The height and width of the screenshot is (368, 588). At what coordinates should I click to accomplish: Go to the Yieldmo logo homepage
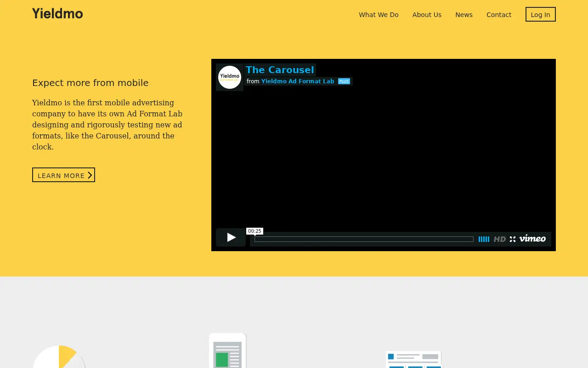[x=57, y=14]
